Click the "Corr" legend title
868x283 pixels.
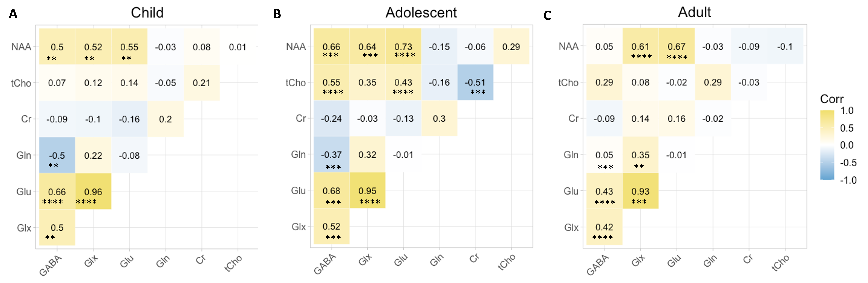832,99
